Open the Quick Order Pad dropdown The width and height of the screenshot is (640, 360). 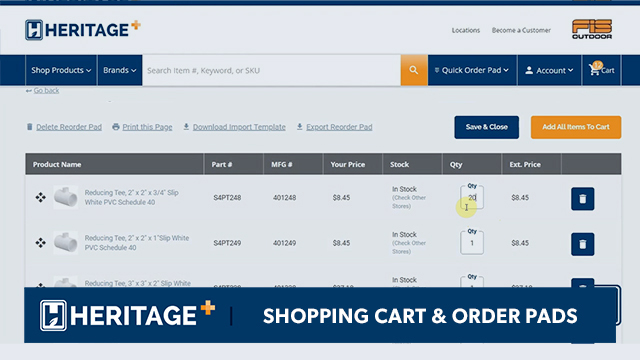pyautogui.click(x=472, y=70)
